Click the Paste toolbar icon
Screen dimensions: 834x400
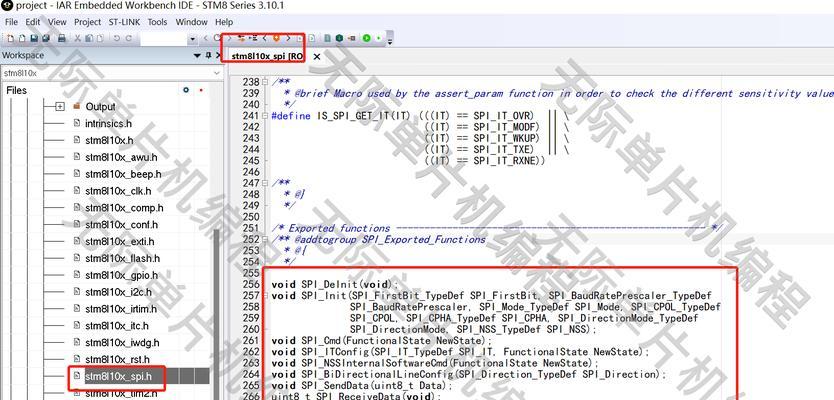click(100, 38)
